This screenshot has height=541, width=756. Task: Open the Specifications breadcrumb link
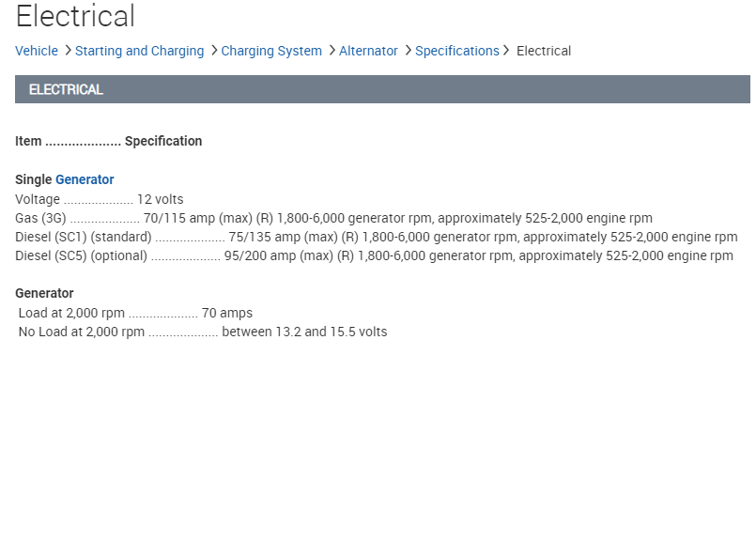tap(457, 51)
